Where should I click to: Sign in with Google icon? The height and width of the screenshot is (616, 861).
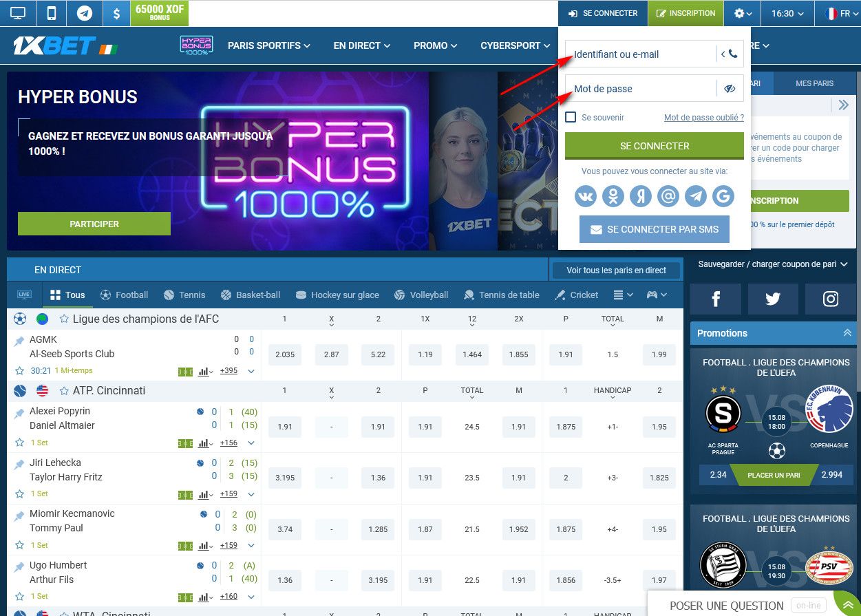click(723, 196)
